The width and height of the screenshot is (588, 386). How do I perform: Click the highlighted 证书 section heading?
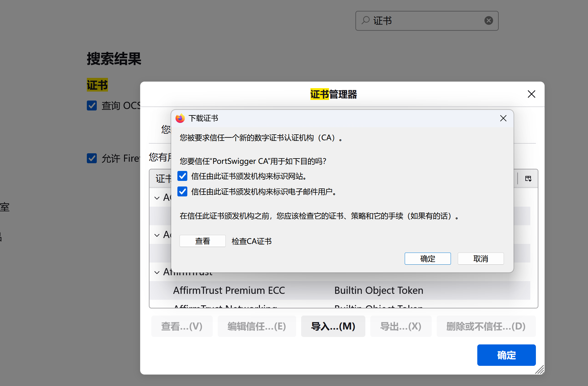tap(97, 85)
